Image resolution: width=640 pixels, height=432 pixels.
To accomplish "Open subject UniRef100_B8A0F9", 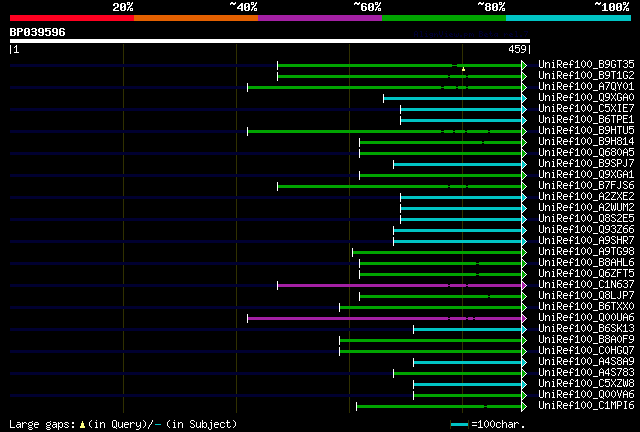I will click(x=586, y=340).
